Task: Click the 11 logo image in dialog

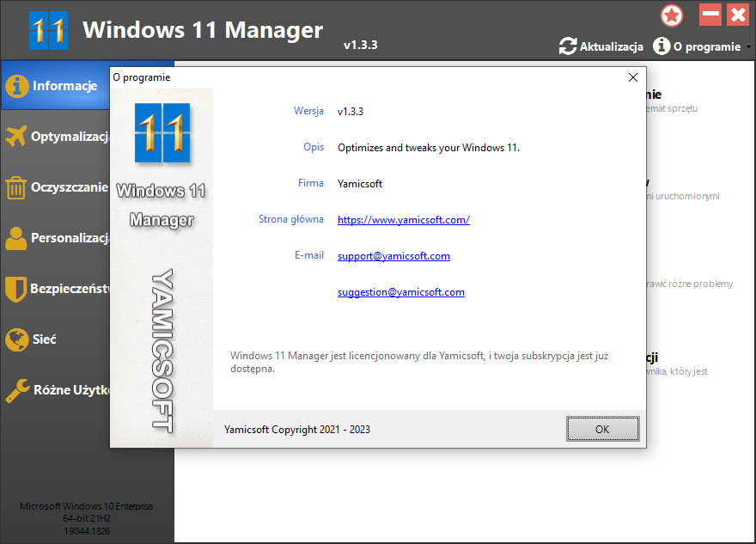Action: pyautogui.click(x=162, y=133)
